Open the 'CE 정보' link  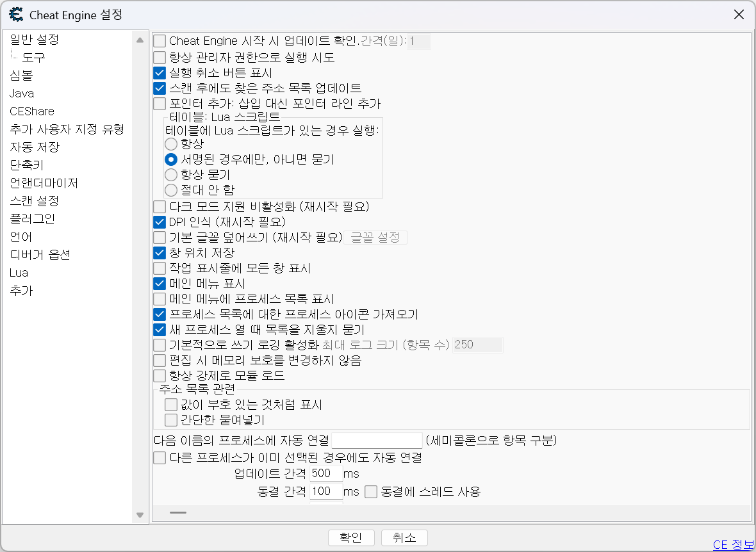[734, 544]
